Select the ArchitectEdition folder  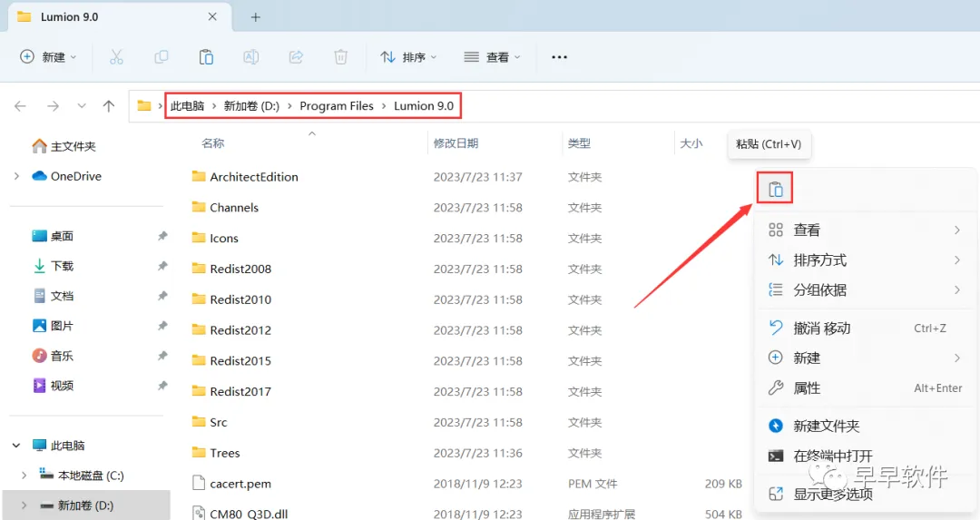[x=245, y=177]
